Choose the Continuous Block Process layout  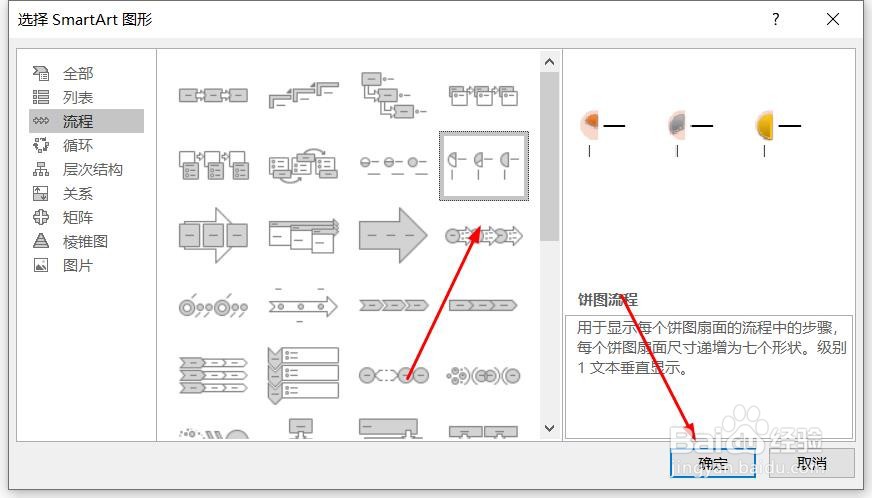(214, 235)
